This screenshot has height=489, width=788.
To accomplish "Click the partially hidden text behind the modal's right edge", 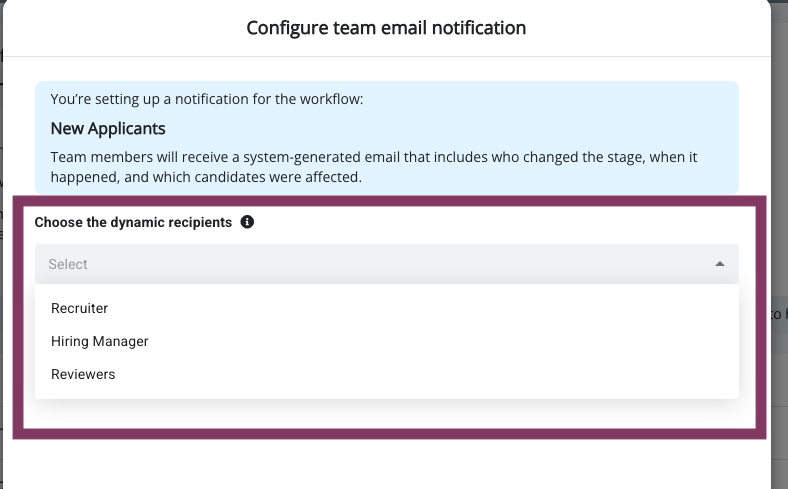I will (x=779, y=314).
